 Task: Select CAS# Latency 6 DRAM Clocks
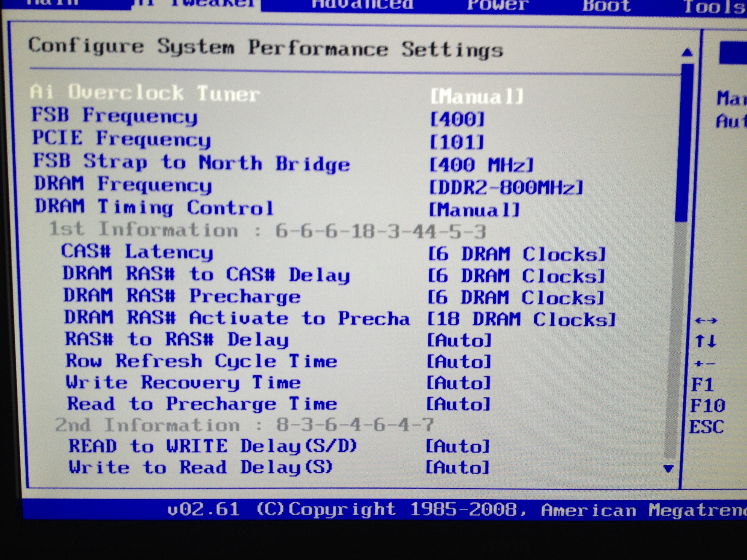[x=517, y=254]
